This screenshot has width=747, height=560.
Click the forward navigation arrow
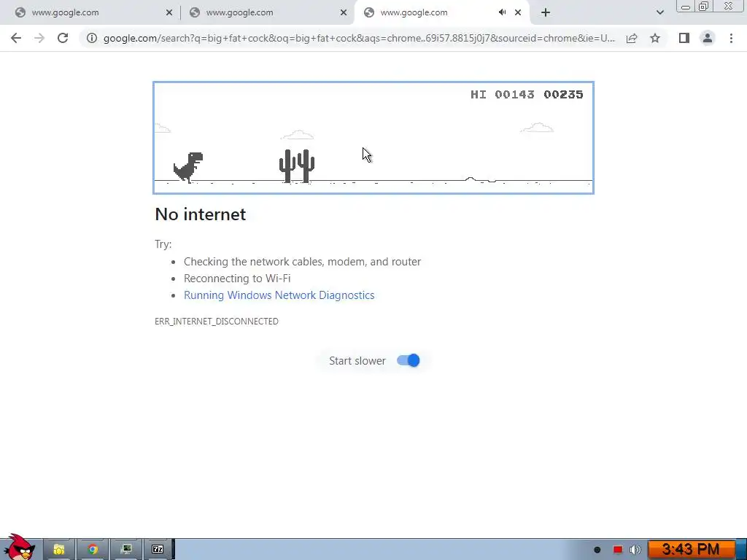(39, 38)
